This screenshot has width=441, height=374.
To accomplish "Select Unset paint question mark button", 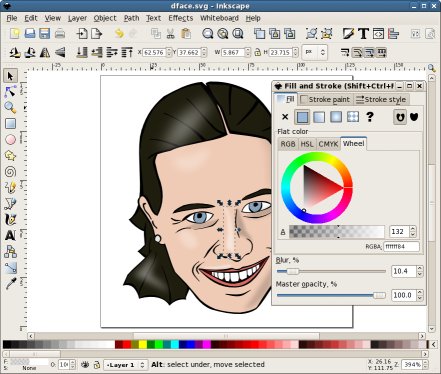I will pos(370,117).
